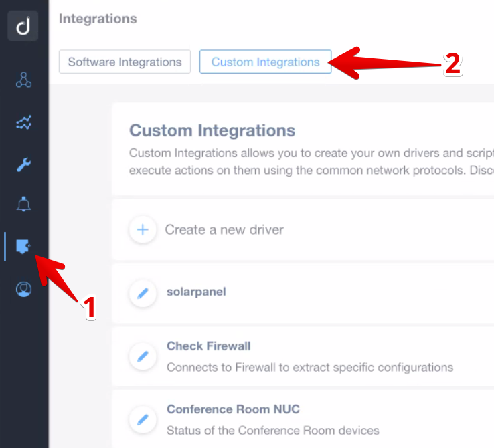
Task: Click the Custom Integrations section heading
Action: (x=212, y=130)
